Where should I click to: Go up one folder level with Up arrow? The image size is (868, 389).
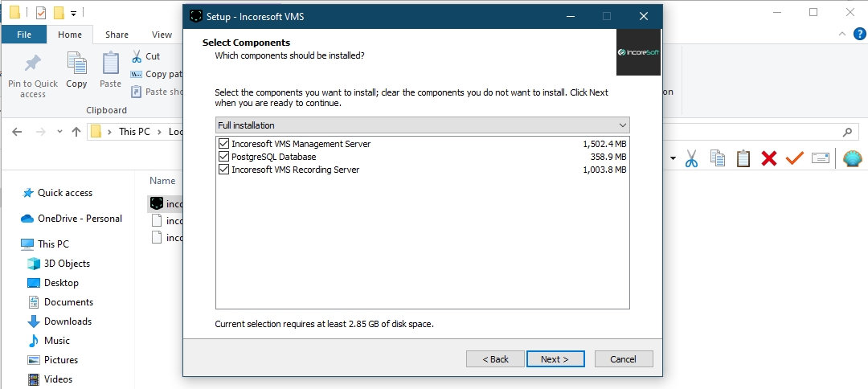(76, 132)
